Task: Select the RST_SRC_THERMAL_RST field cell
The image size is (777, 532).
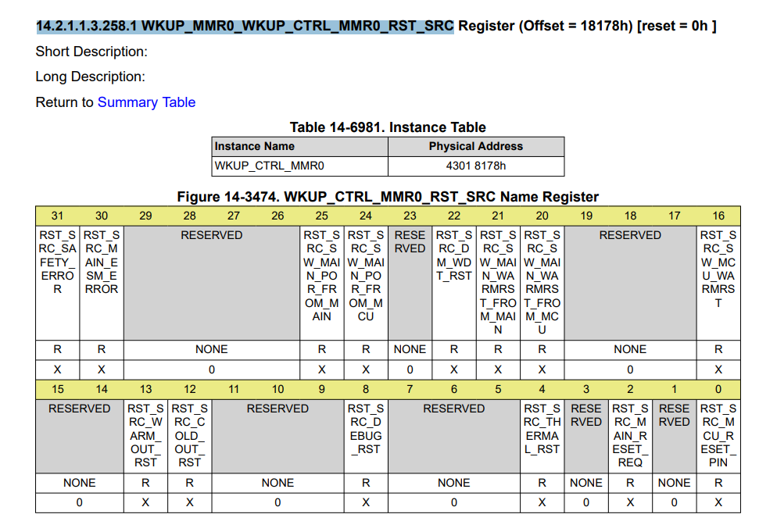Action: [542, 436]
